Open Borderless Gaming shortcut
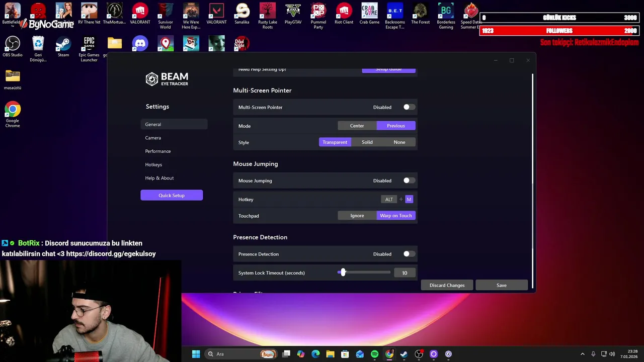 (x=446, y=16)
